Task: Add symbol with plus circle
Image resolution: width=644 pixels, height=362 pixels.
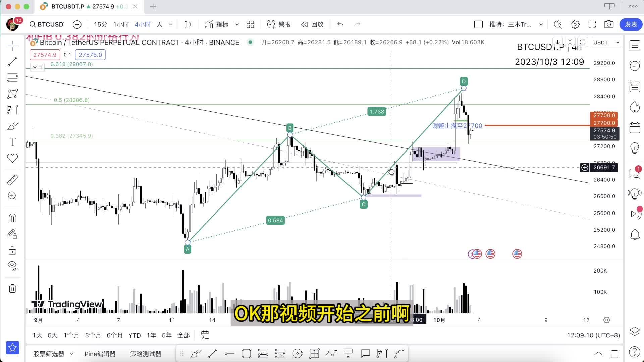Action: 77,24
